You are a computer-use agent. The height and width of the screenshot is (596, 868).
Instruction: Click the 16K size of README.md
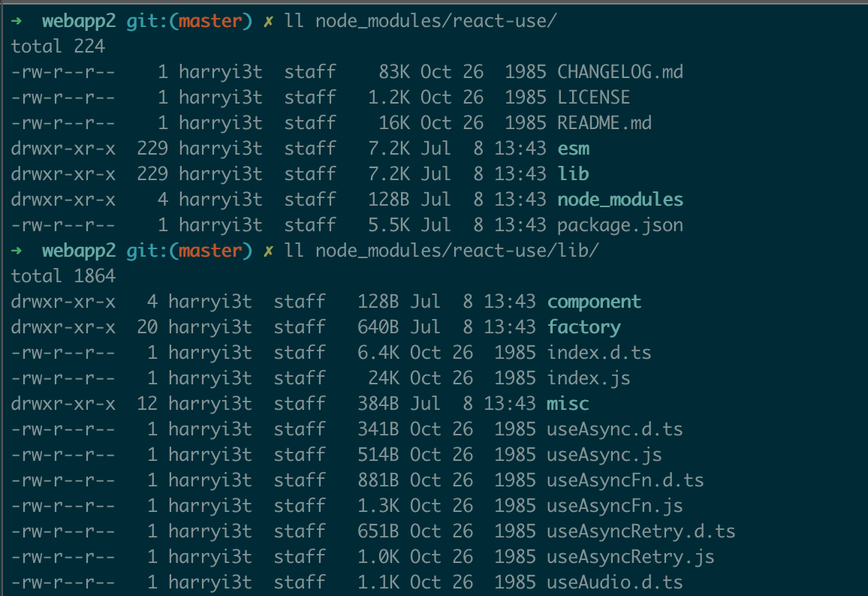pos(395,123)
